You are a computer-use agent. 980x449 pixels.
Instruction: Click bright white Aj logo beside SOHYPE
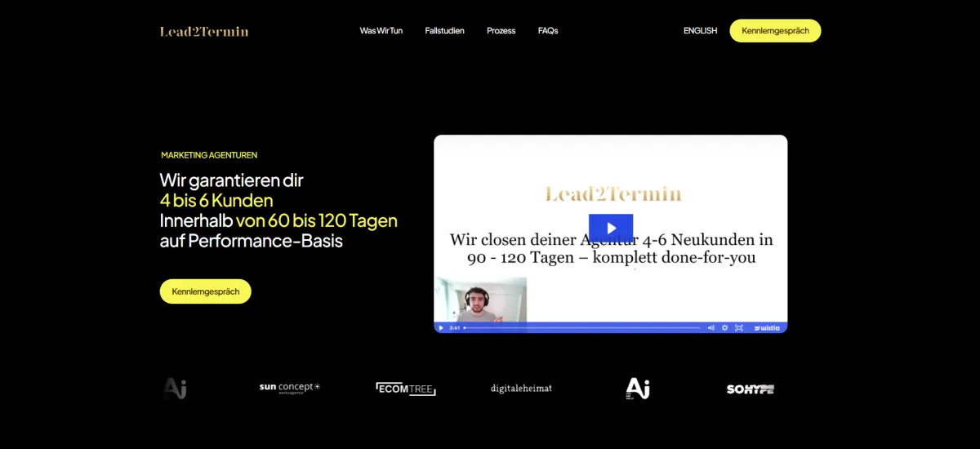(638, 389)
